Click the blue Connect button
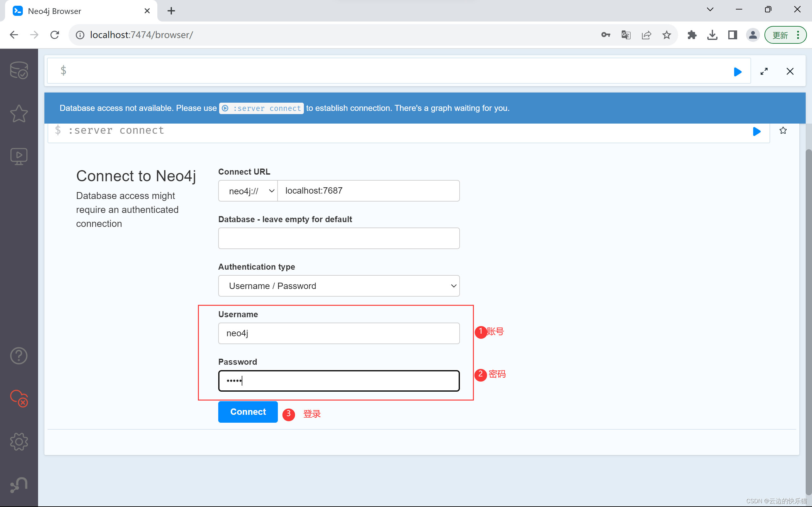This screenshot has width=812, height=507. tap(248, 412)
